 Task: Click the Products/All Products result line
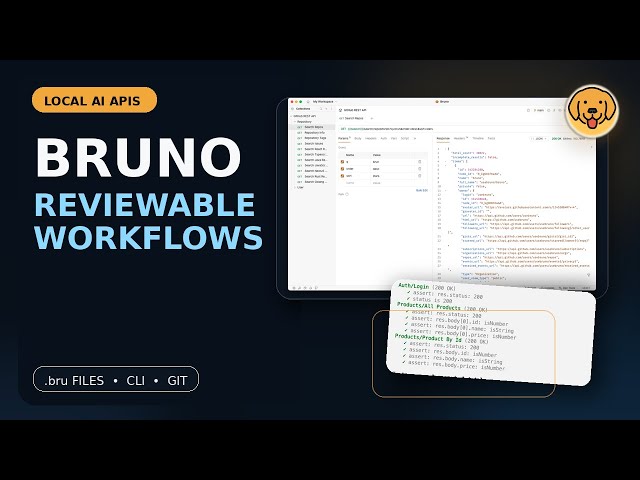click(x=442, y=307)
